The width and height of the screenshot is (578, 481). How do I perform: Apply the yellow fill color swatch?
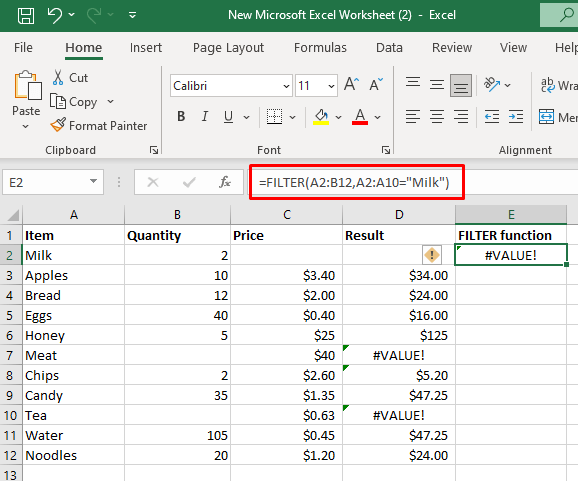tap(321, 117)
